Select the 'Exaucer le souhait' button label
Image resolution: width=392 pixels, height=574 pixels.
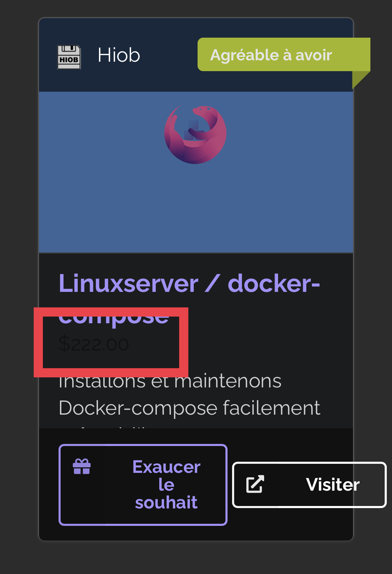tap(166, 485)
